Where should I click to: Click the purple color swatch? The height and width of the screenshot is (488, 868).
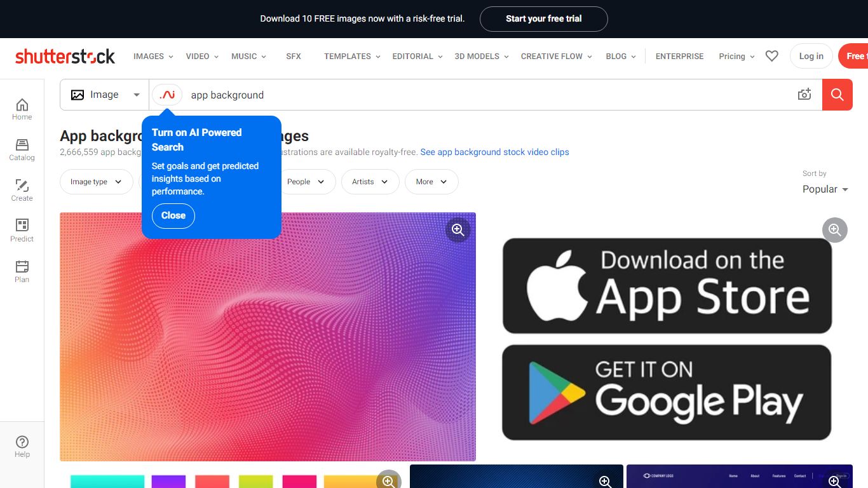(169, 482)
